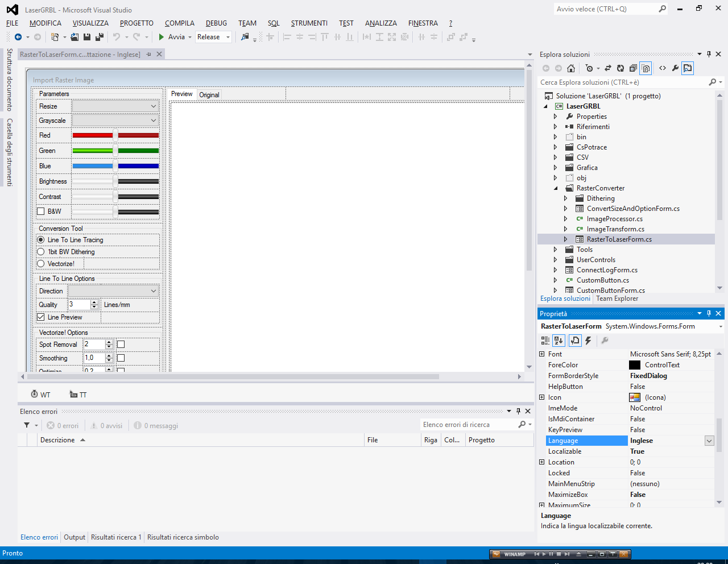Click the Alphabetical sort icon in Proprietà
Screen dimensions: 728x564
click(559, 341)
